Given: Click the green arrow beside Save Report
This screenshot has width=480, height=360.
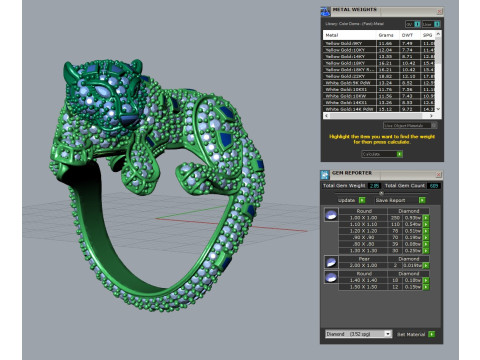Looking at the screenshot, I should tap(422, 200).
